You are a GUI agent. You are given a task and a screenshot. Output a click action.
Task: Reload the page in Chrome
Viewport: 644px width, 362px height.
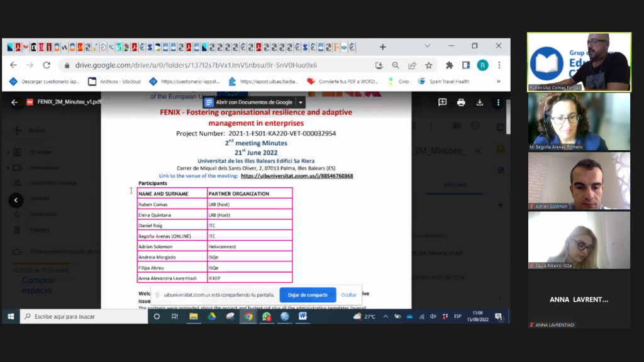pos(47,65)
